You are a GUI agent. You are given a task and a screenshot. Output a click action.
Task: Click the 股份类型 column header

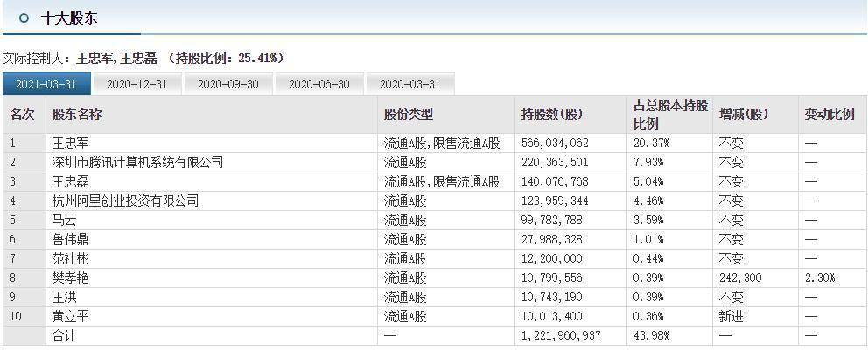pyautogui.click(x=409, y=115)
